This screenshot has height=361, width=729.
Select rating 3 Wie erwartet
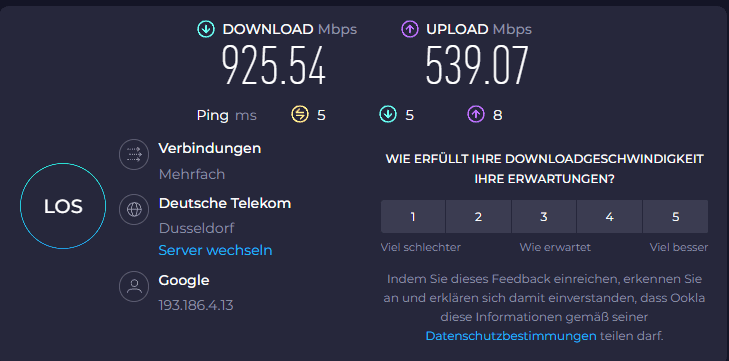[x=544, y=216]
